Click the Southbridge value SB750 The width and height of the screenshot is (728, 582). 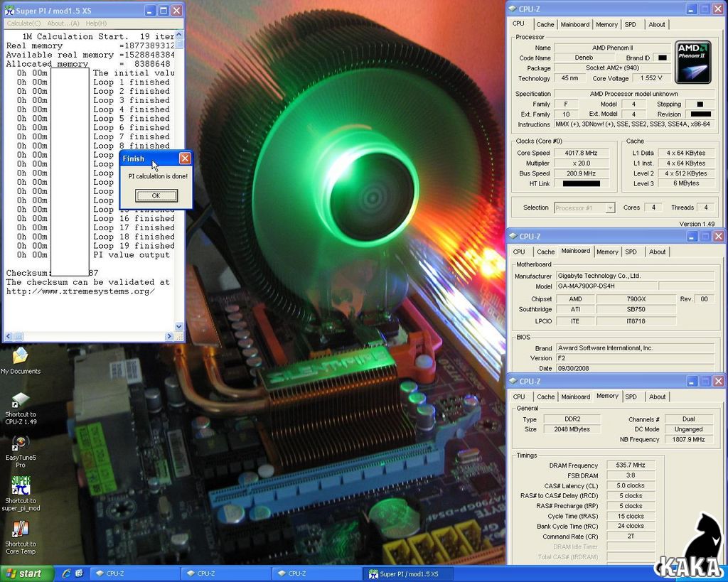636,310
